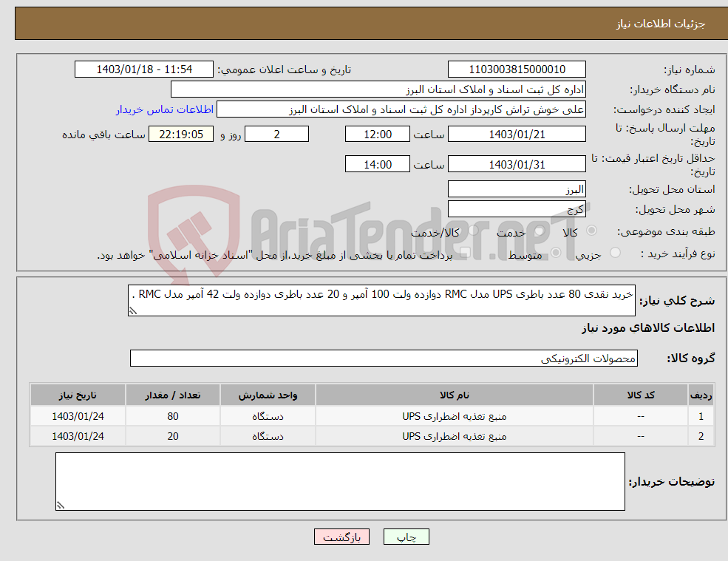The width and height of the screenshot is (728, 561).
Task: Click the چاپ print button
Action: 406,537
